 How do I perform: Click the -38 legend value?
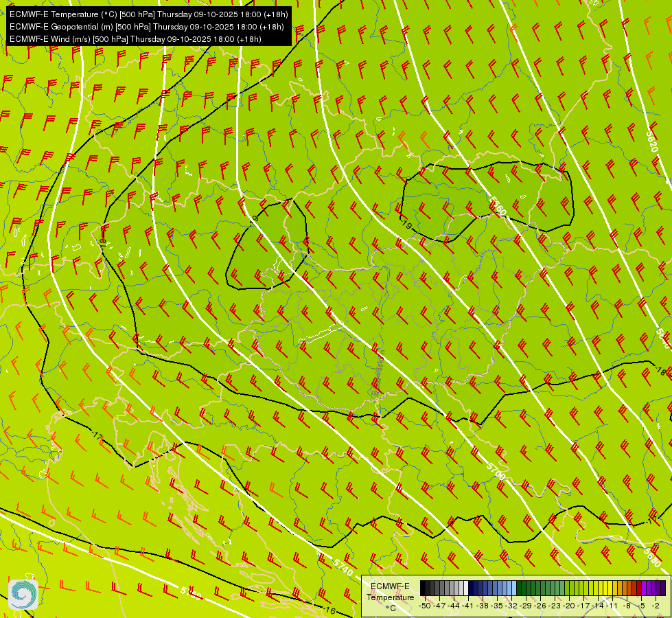[x=482, y=606]
